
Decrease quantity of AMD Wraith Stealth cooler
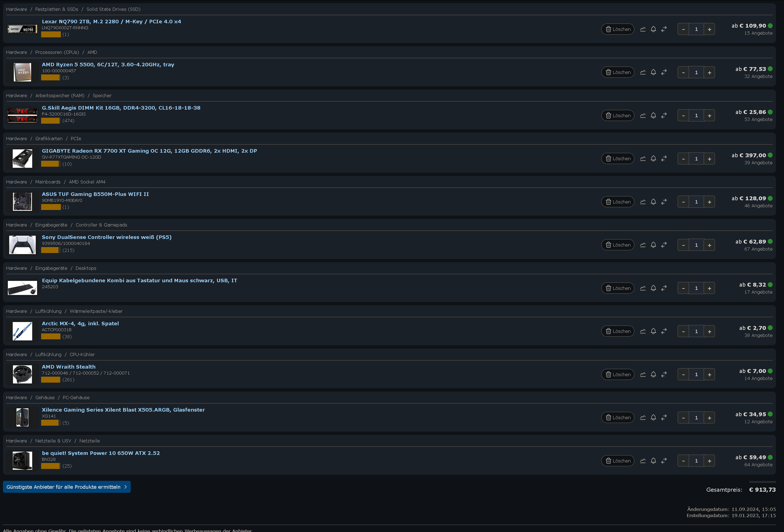[x=683, y=375]
